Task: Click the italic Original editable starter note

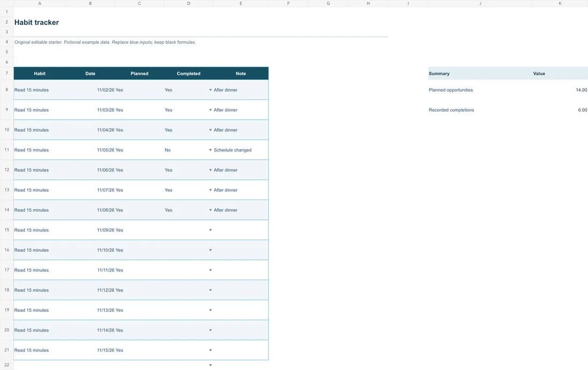Action: click(105, 42)
